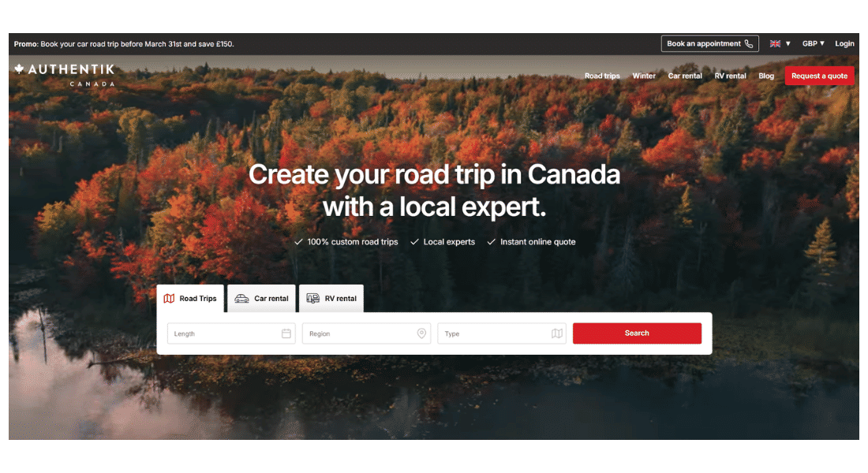Click the car icon on Car rental tab

pos(242,299)
